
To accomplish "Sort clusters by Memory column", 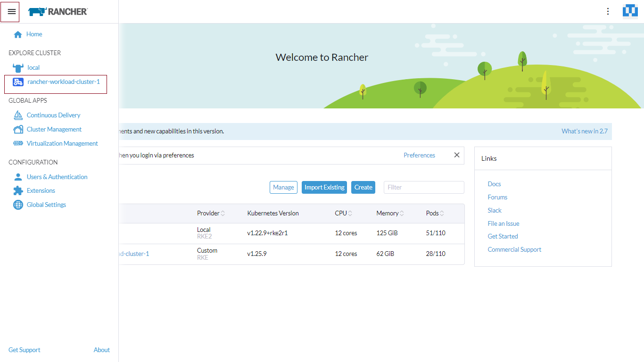I will pyautogui.click(x=402, y=214).
